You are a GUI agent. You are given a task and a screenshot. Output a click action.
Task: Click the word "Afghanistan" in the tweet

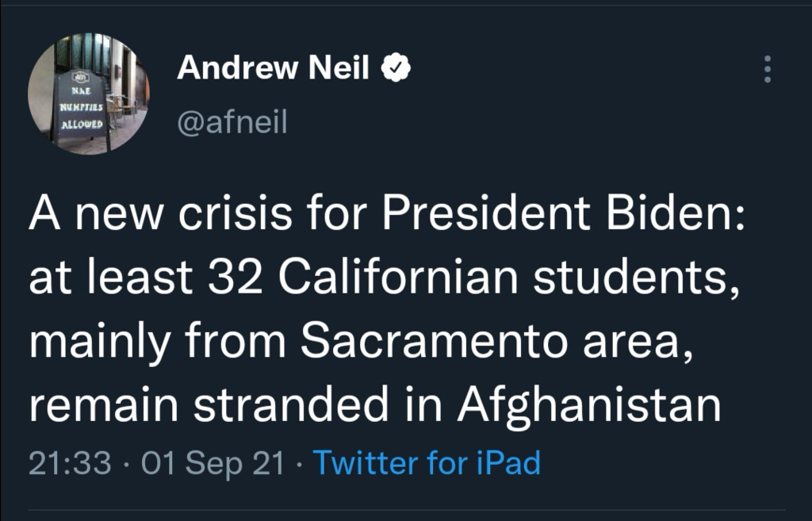click(x=588, y=404)
